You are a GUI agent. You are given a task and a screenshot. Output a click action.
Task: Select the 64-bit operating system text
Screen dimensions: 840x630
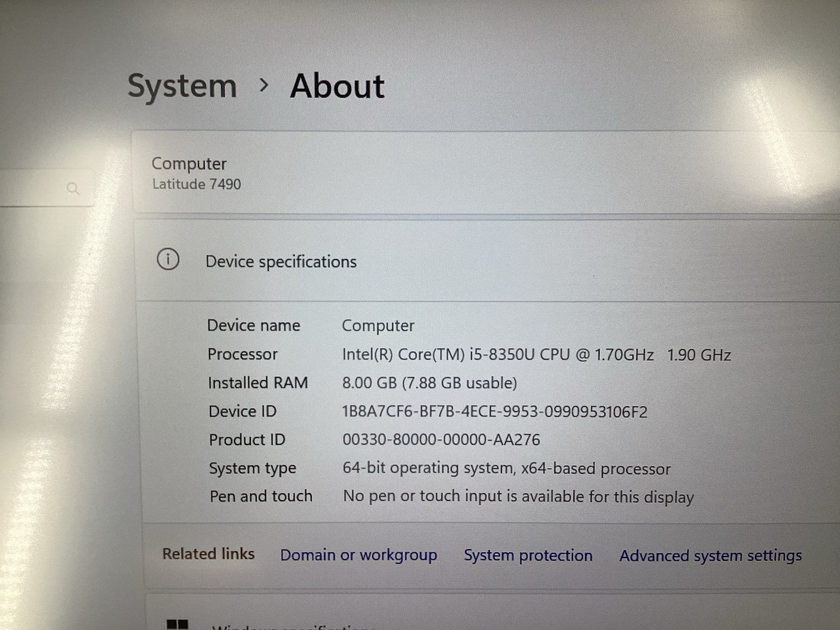(507, 468)
